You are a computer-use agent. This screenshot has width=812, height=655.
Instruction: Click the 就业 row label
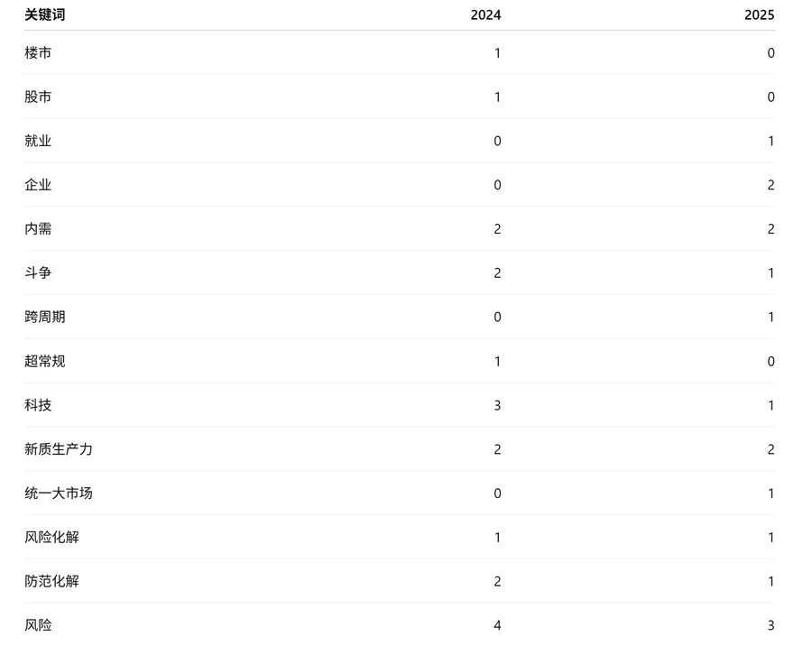(x=38, y=141)
